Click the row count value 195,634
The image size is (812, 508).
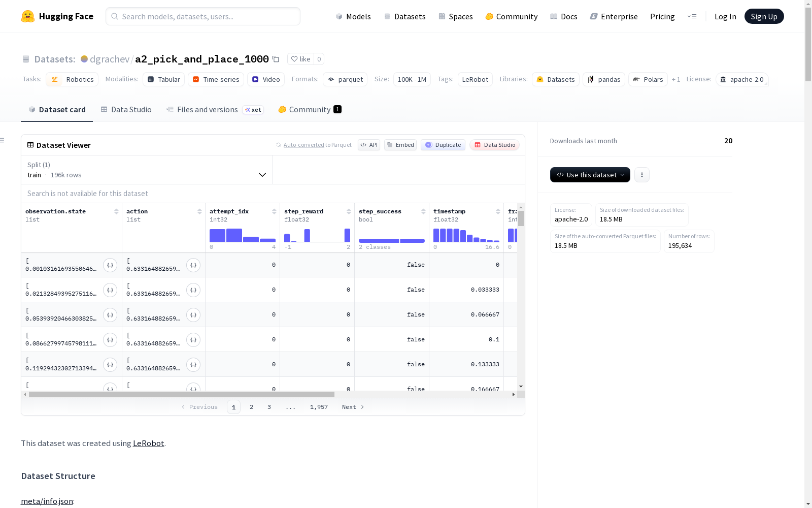(680, 246)
